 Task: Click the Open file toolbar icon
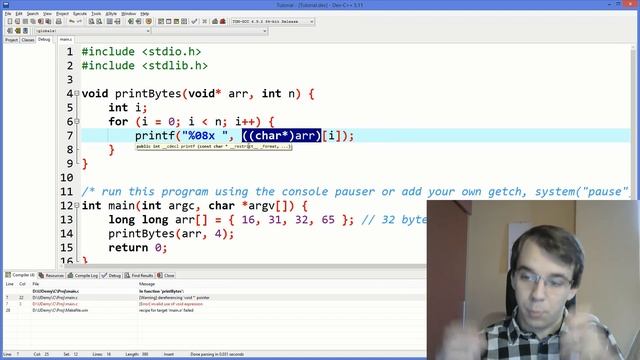click(x=18, y=21)
